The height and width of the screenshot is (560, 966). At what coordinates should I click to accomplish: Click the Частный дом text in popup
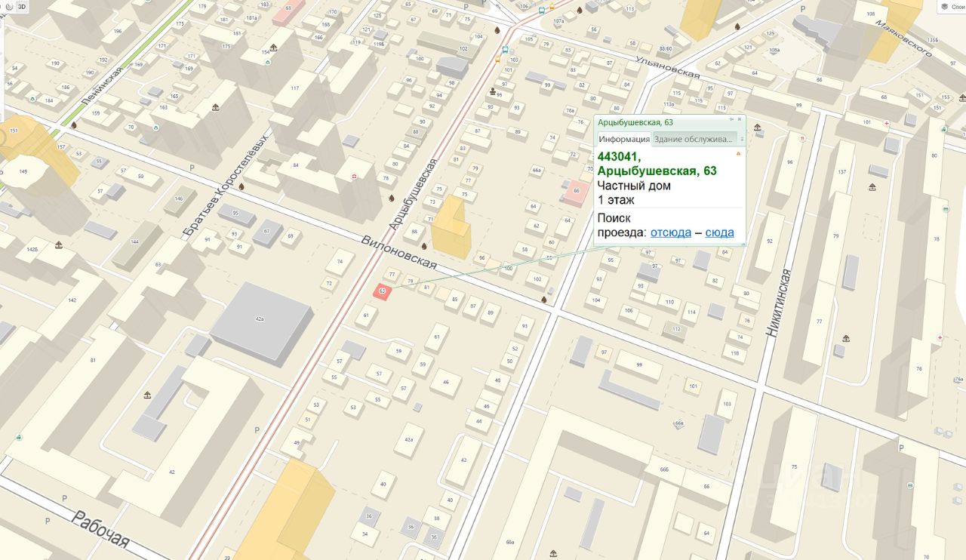[634, 186]
